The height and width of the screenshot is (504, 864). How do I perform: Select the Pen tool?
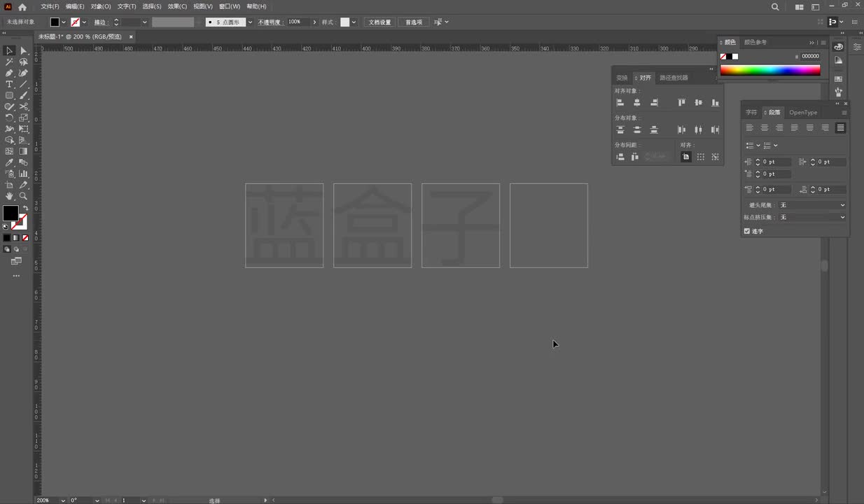pyautogui.click(x=9, y=73)
